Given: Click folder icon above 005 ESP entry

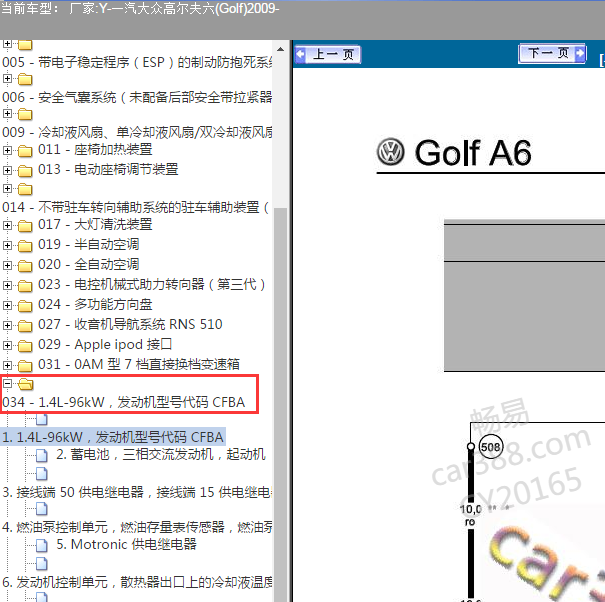Looking at the screenshot, I should 25,45.
